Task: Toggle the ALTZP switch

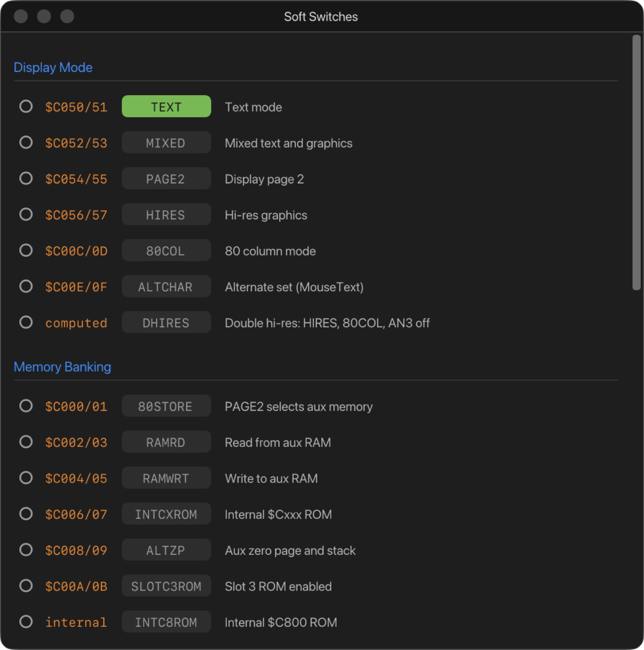Action: pos(166,550)
